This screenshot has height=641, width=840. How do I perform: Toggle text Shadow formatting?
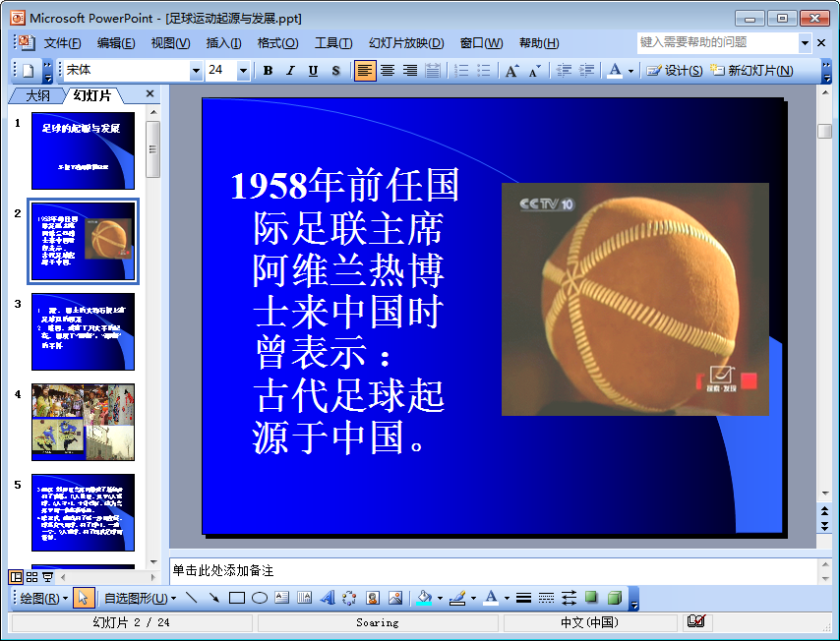335,70
